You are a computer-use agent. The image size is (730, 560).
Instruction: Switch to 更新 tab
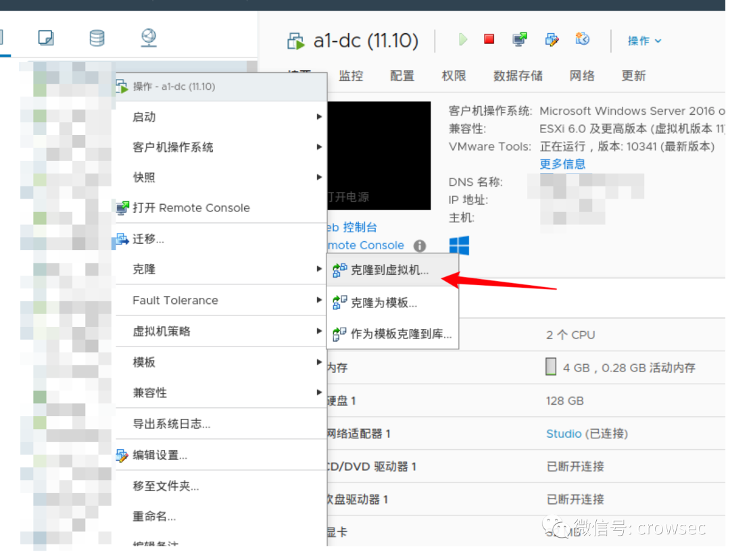point(633,76)
